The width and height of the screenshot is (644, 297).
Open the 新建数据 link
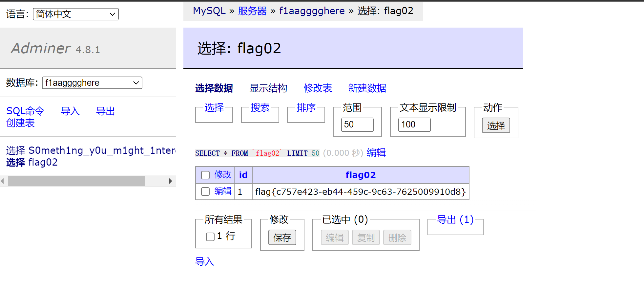coord(367,88)
